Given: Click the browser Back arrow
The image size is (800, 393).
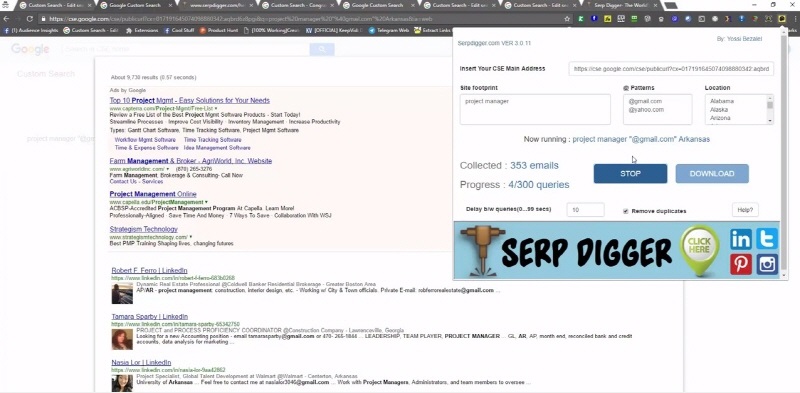Looking at the screenshot, I should (x=6, y=19).
